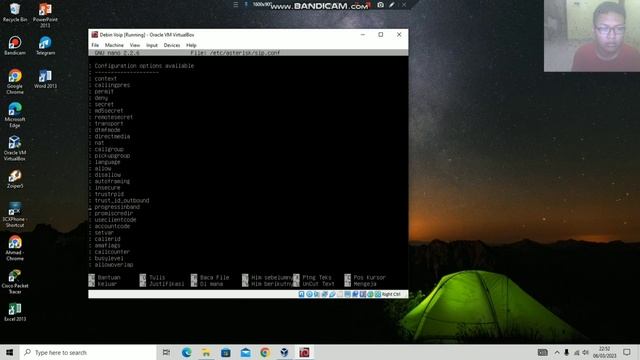Open the PowerPoint 2013 desktop shortcut

45,15
